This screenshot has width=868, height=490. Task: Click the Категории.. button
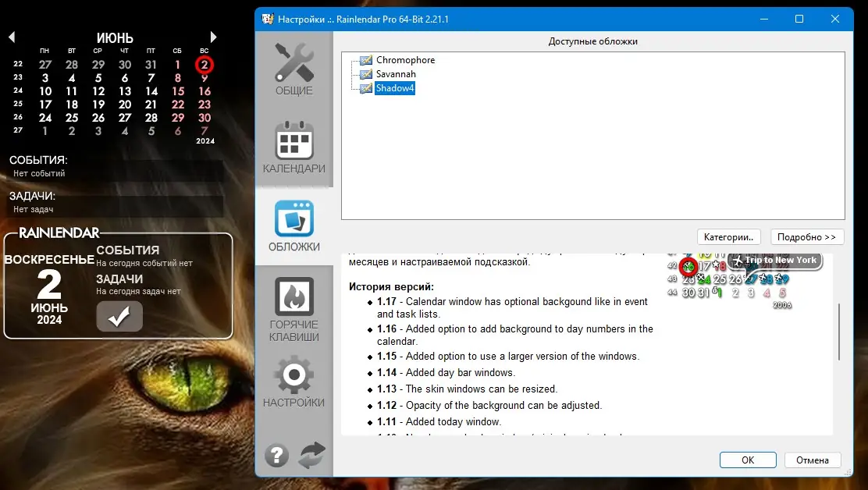(728, 236)
